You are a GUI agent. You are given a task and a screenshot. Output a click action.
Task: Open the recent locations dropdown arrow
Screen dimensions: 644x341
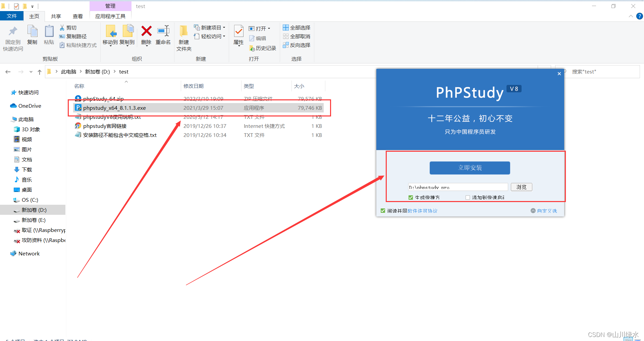[x=31, y=72]
